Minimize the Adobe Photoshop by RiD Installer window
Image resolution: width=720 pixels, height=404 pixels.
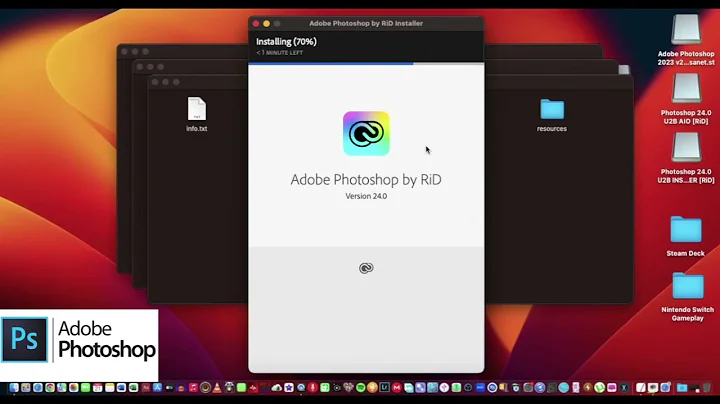(266, 23)
